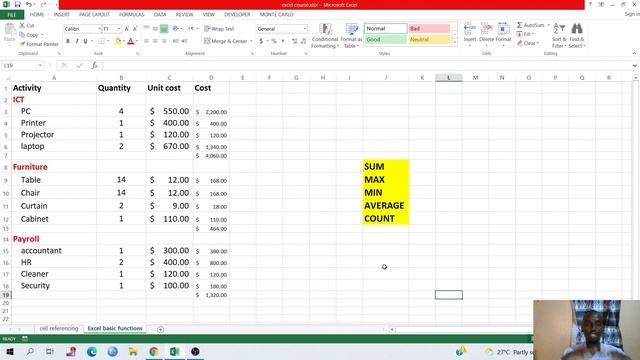Screen dimensions: 640x360
Task: Open the Calibri font name dropdown
Action: (x=99, y=29)
